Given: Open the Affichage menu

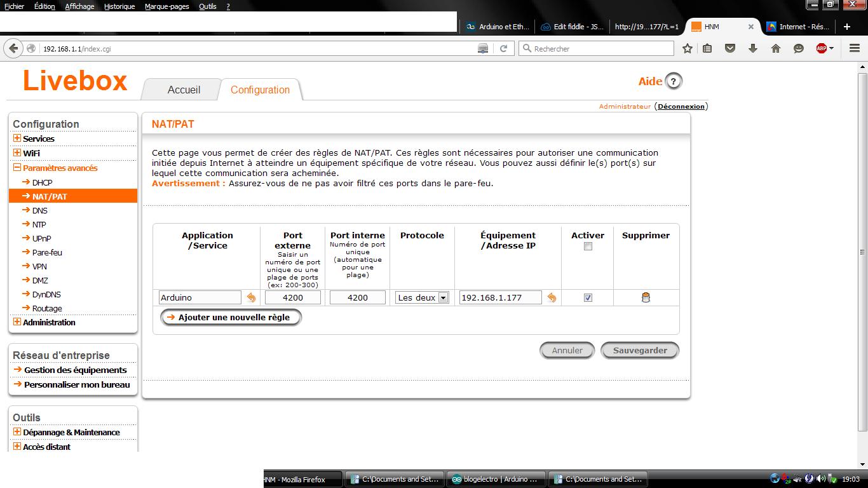Looking at the screenshot, I should click(79, 6).
